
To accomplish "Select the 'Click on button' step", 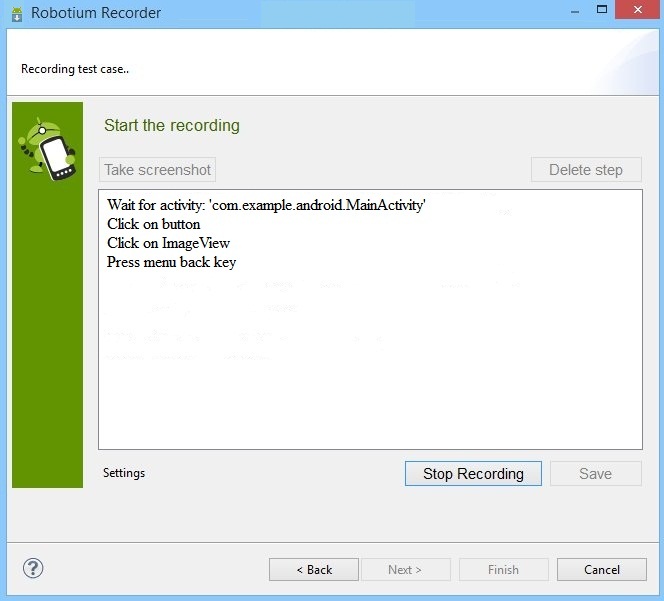I will (153, 224).
